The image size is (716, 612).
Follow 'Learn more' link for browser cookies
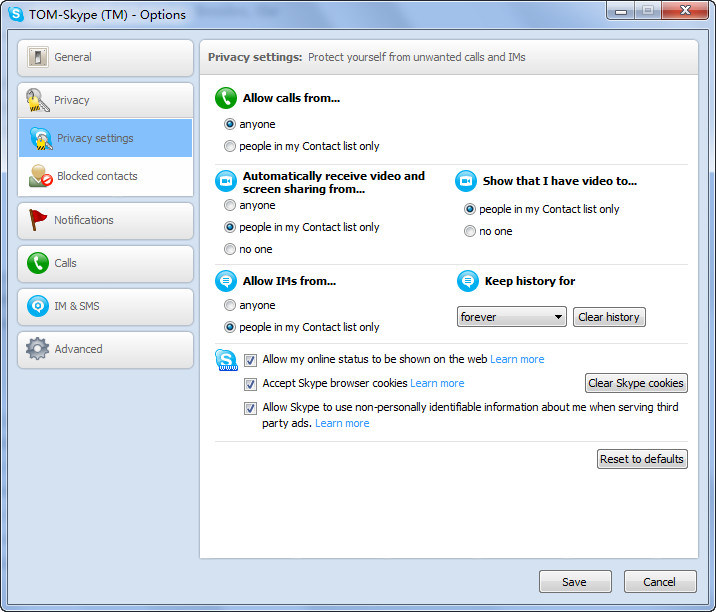coord(437,383)
